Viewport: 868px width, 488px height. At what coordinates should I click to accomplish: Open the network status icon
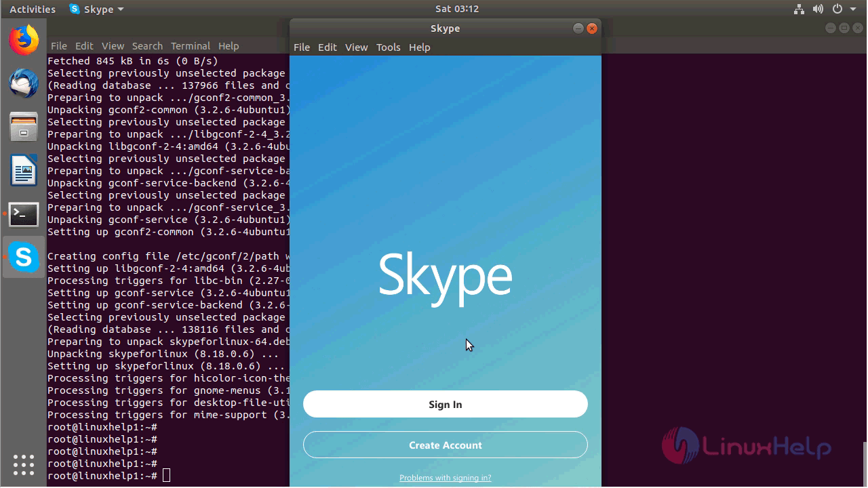click(x=799, y=9)
